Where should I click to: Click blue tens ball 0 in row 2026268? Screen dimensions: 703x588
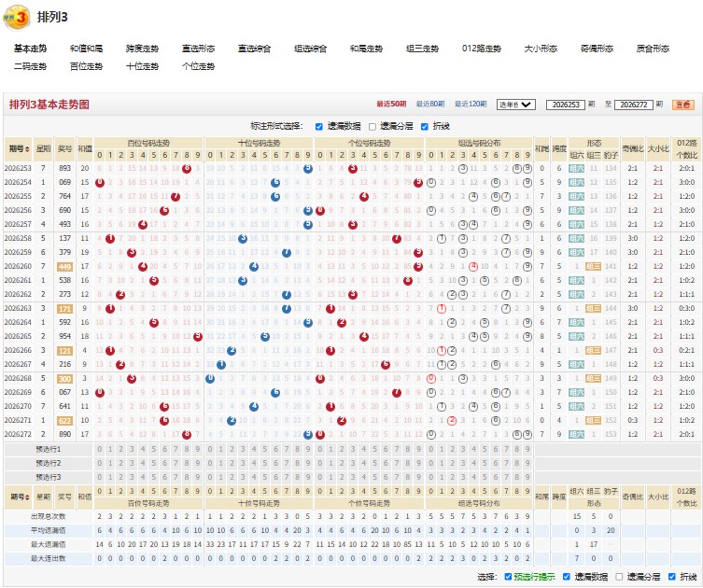click(210, 378)
